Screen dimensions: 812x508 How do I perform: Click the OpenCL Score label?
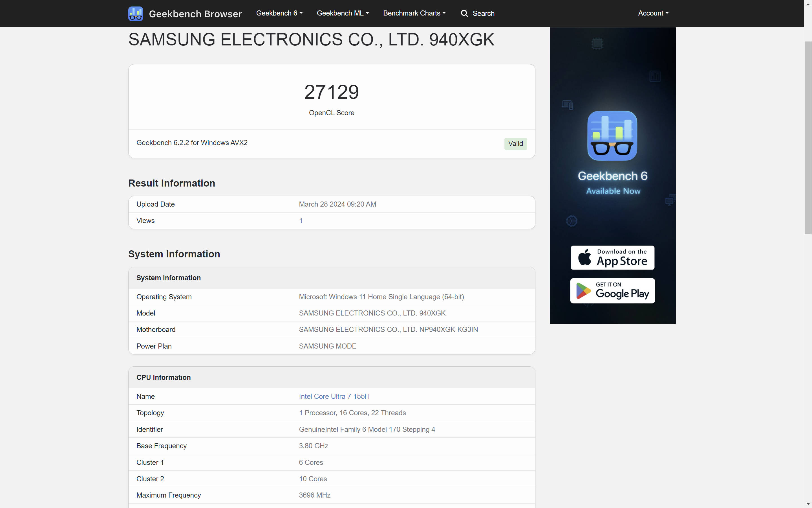tap(332, 113)
